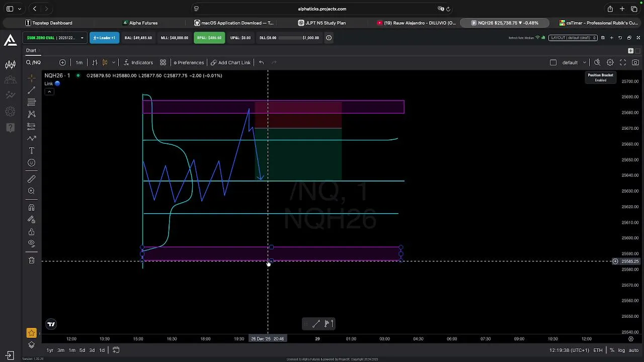The width and height of the screenshot is (644, 362).
Task: Open time axis settings gear
Action: tap(630, 339)
